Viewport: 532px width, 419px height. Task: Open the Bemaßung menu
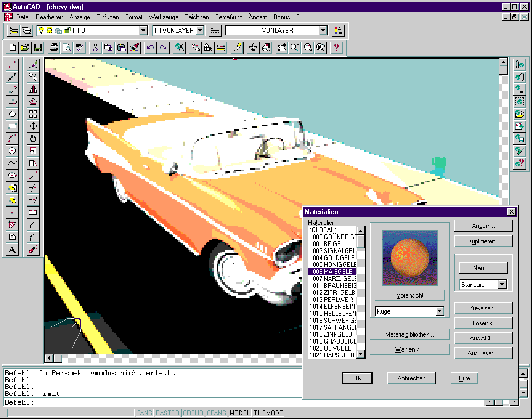click(229, 17)
